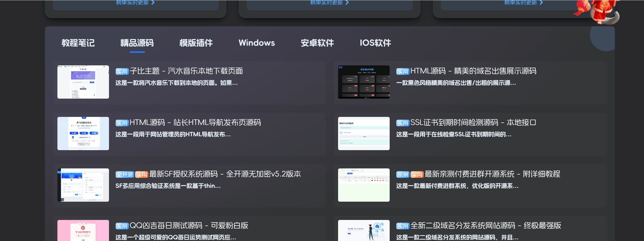Open the 安卓软件 tab

pyautogui.click(x=317, y=43)
